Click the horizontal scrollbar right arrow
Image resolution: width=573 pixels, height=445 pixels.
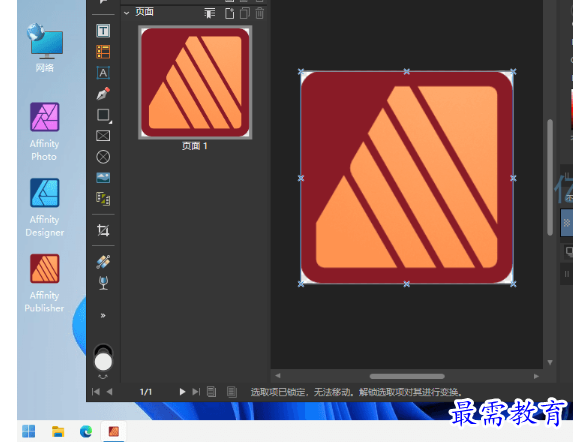536,376
